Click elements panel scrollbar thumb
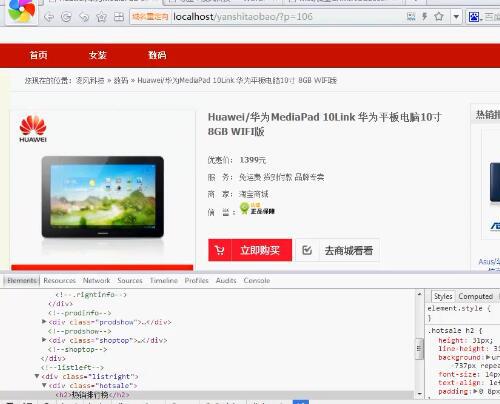Screen dimensions: 500x404 point(419,349)
